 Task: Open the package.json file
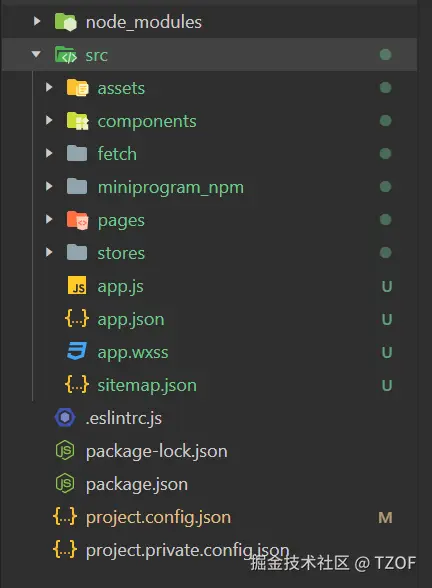pyautogui.click(x=137, y=485)
